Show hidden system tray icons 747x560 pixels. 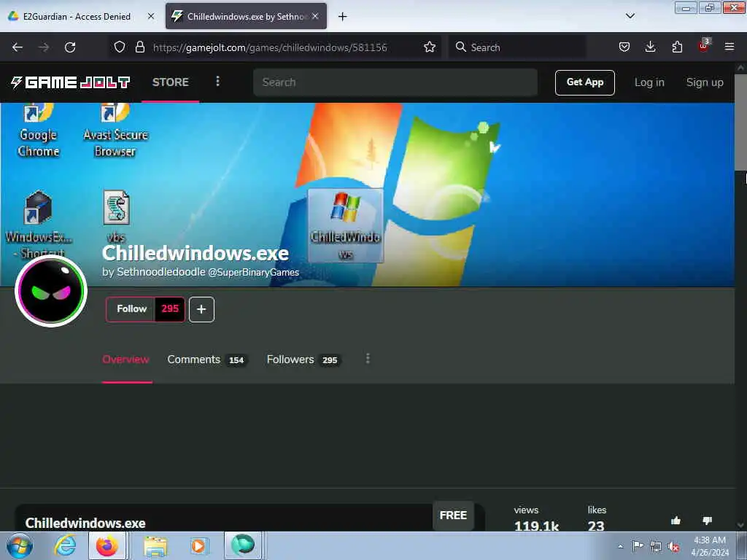620,546
